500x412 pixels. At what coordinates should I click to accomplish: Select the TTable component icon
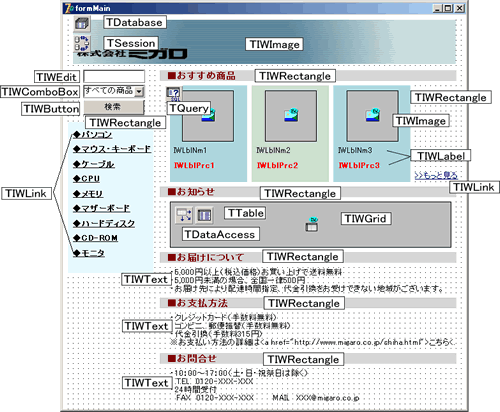click(204, 215)
